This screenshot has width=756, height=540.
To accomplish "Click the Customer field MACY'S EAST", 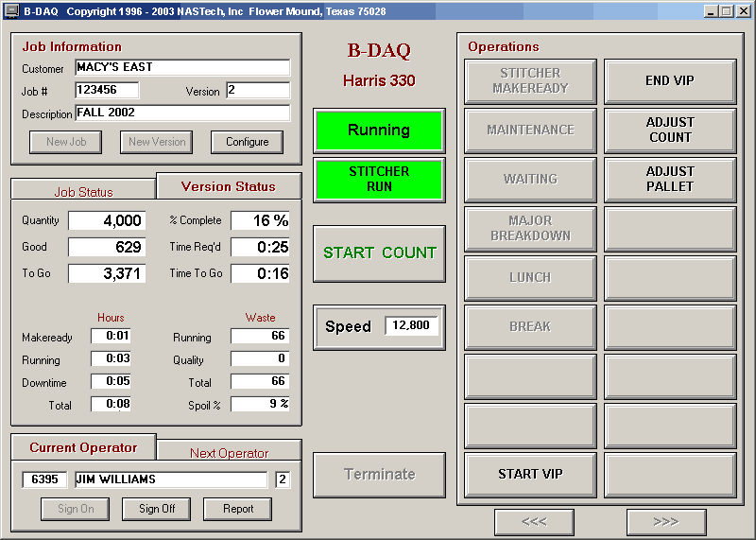I will tap(182, 67).
